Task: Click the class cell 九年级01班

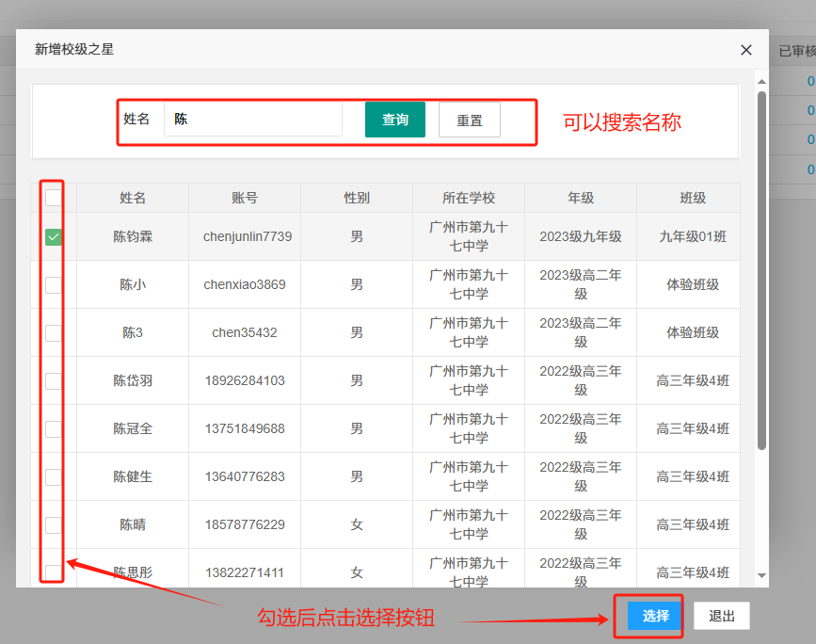Action: click(692, 237)
